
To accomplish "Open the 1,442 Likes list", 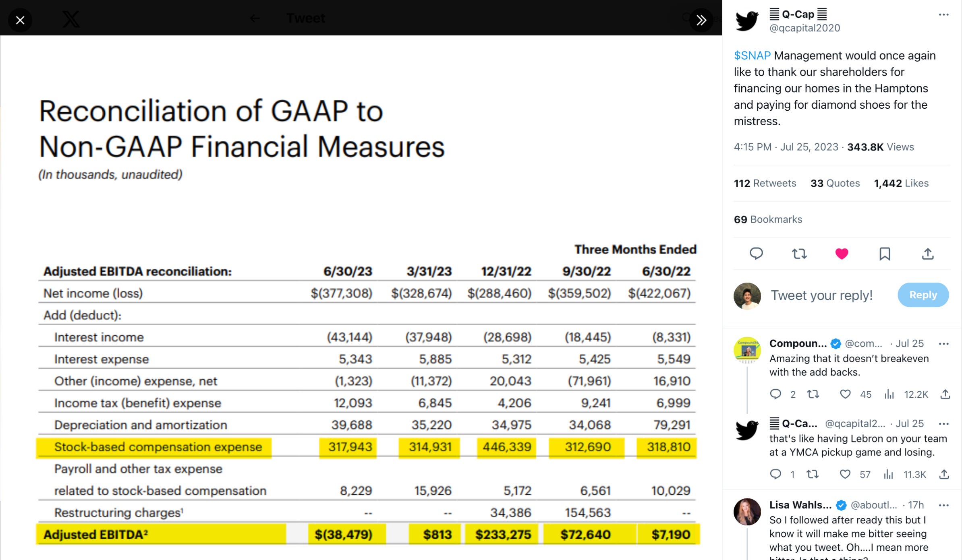I will tap(901, 183).
